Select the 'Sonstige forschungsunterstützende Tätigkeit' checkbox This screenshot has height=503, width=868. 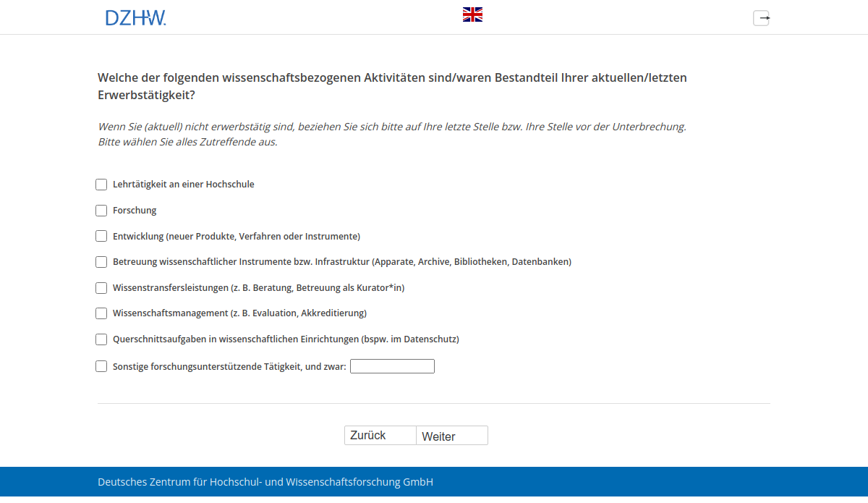tap(101, 366)
